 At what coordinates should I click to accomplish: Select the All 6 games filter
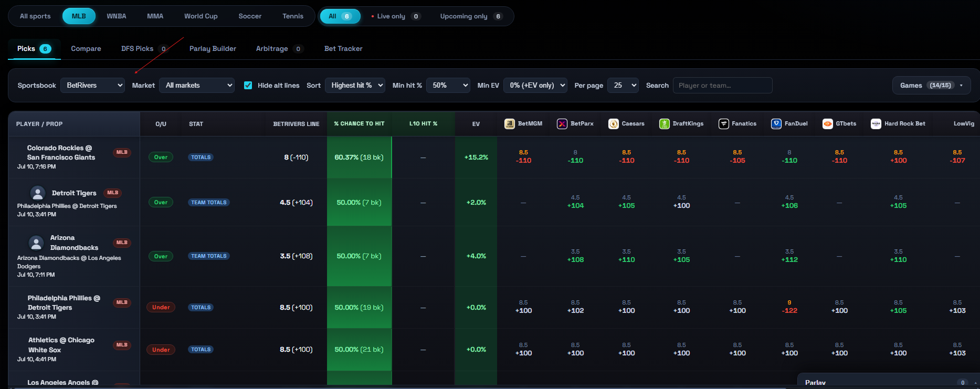tap(340, 16)
